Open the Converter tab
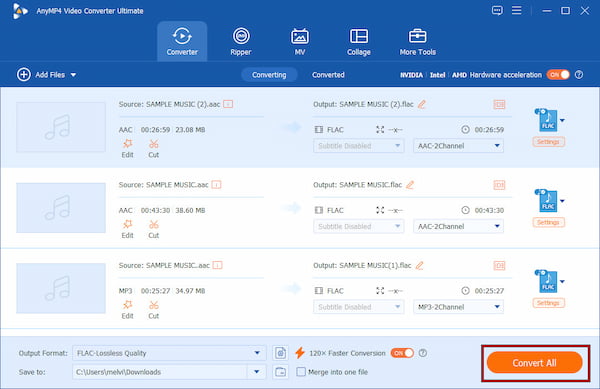 click(x=182, y=41)
